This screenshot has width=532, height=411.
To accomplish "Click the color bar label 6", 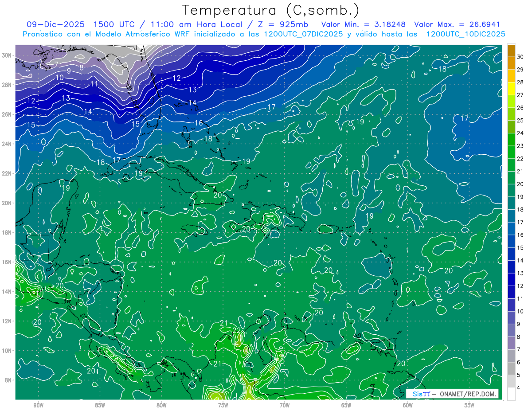I will click(x=518, y=362).
